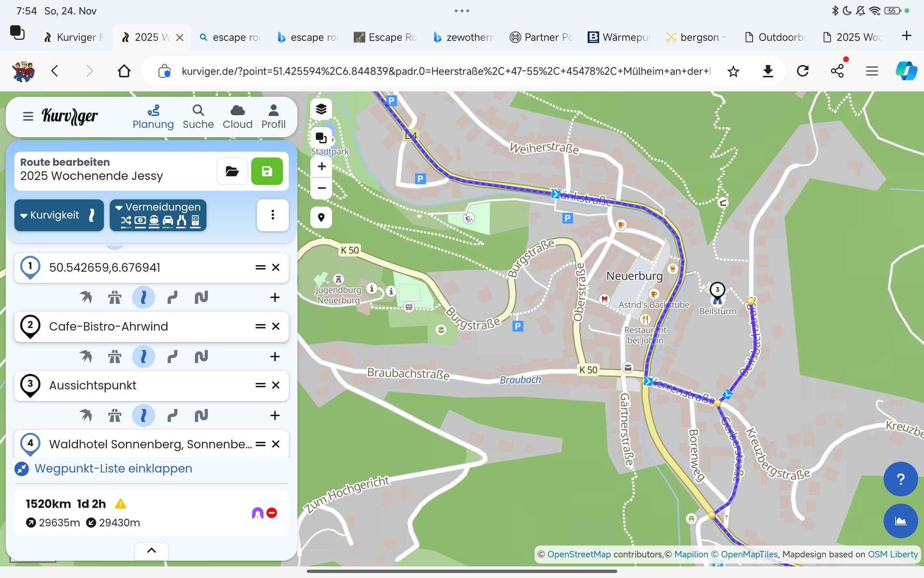
Task: Collapse the bottom panel chevron
Action: tap(151, 551)
